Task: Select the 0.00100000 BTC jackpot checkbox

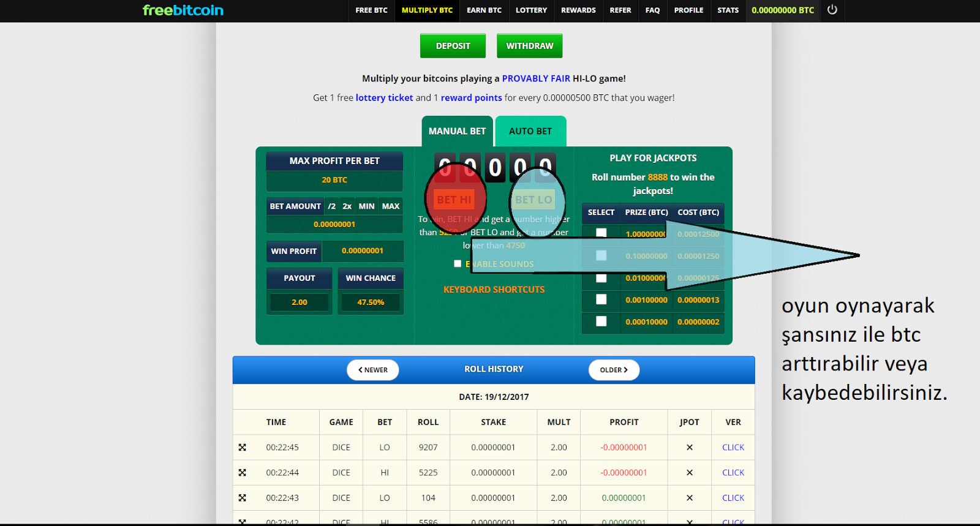Action: [x=601, y=299]
